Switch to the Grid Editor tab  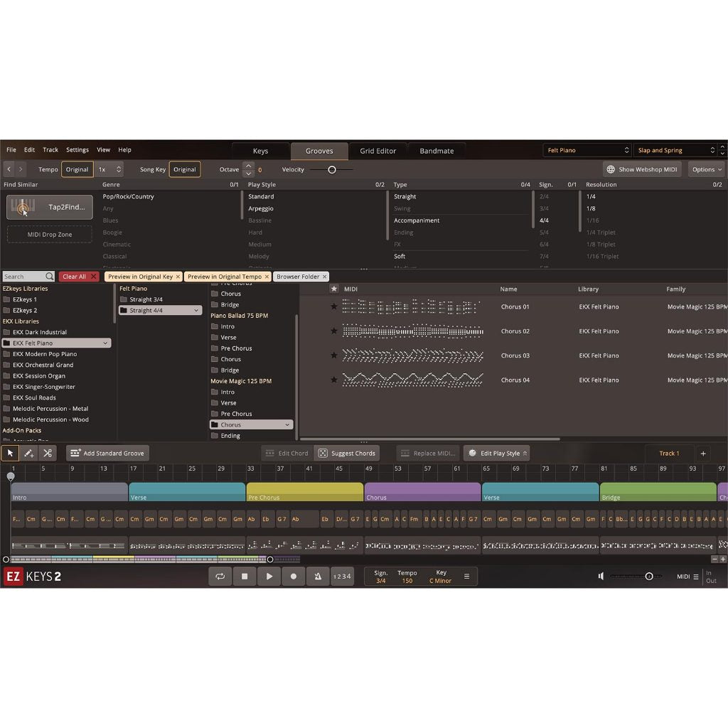pyautogui.click(x=378, y=151)
